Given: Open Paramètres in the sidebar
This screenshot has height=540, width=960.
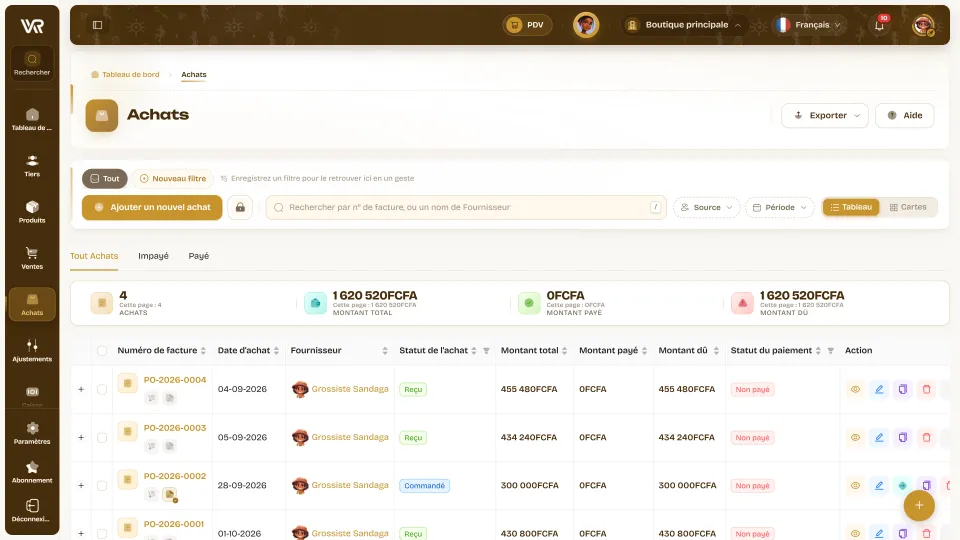Looking at the screenshot, I should point(32,433).
